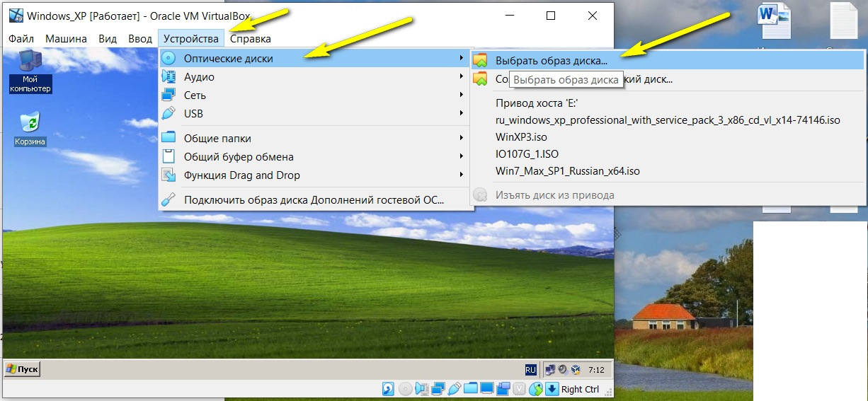The height and width of the screenshot is (401, 868).
Task: Select the ru_windows_xp_professional ISO entry
Action: (668, 120)
